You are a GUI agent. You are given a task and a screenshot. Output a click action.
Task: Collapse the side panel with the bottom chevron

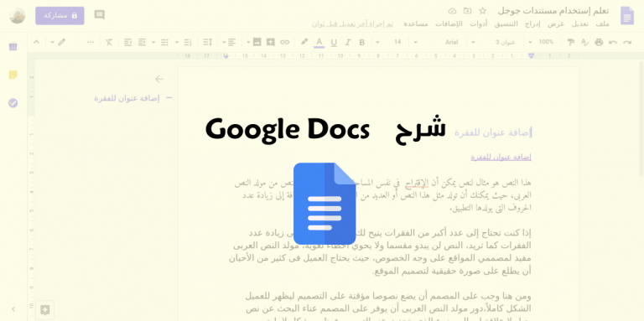pos(13,309)
